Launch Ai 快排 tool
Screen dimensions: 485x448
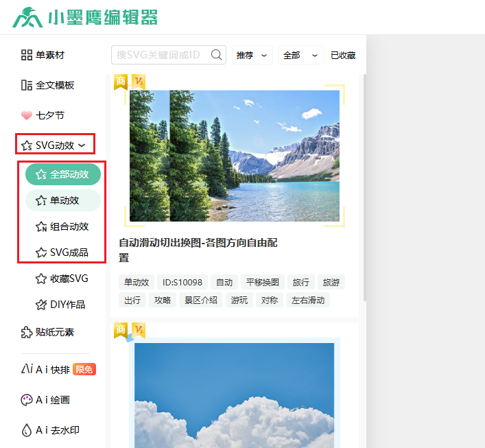(x=58, y=369)
